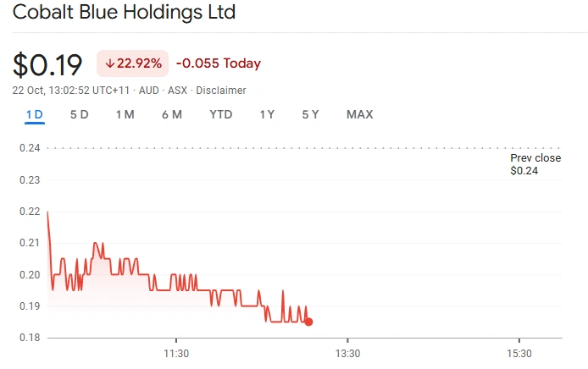The height and width of the screenshot is (369, 588).
Task: Click the 0.24 price axis label
Action: (30, 148)
